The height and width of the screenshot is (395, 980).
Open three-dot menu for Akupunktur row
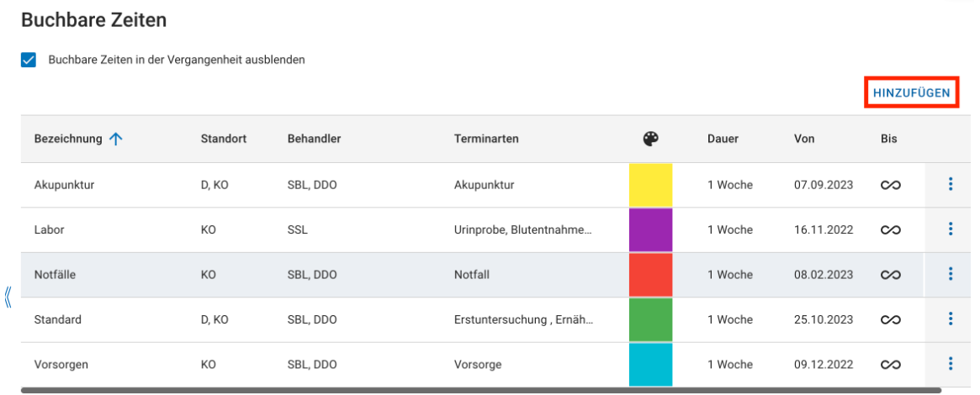[950, 184]
